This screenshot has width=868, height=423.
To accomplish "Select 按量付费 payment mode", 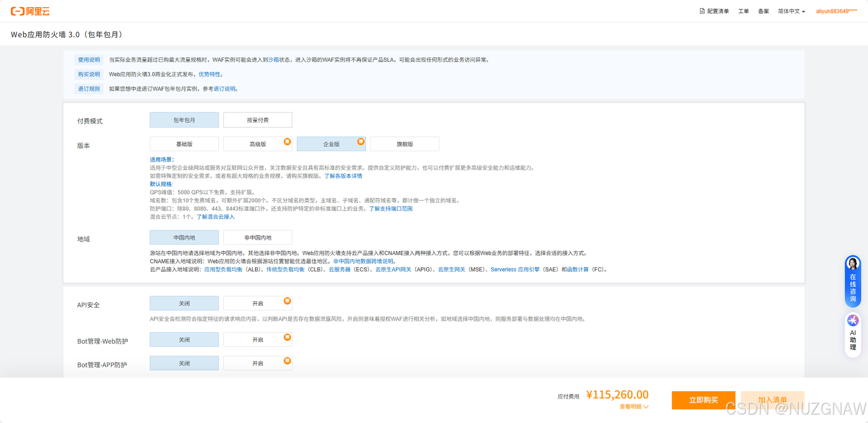I will pos(257,120).
